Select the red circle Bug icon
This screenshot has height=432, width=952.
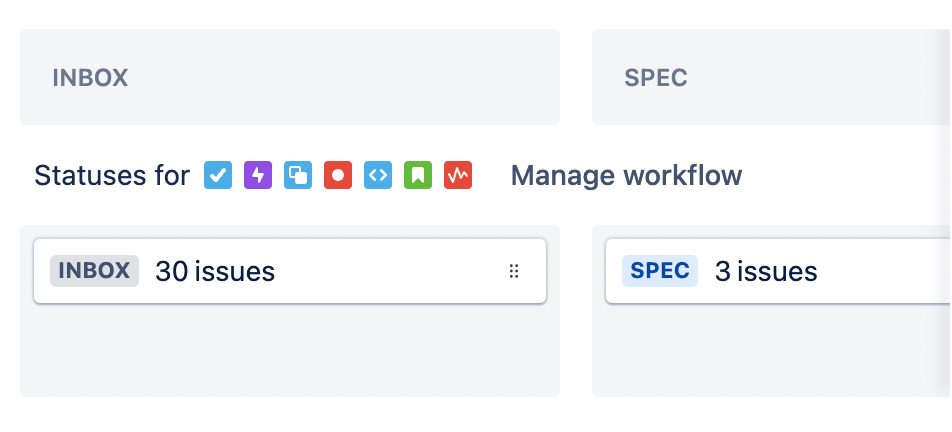pyautogui.click(x=338, y=175)
